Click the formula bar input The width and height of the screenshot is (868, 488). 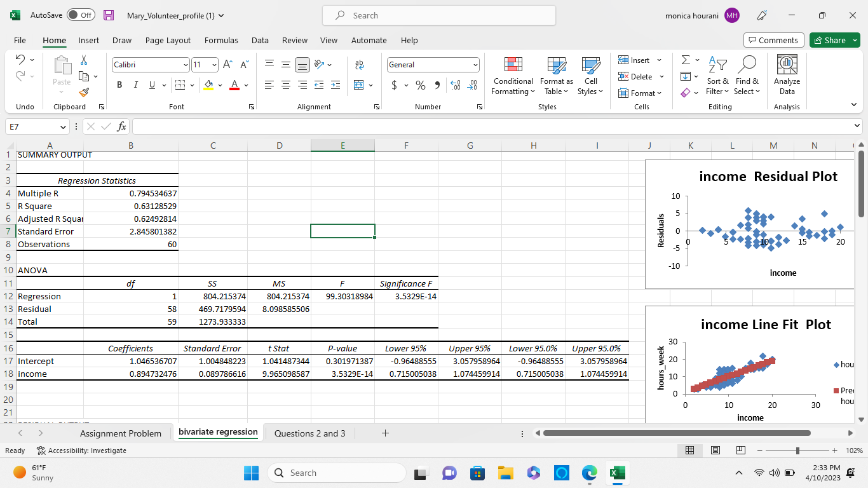(492, 126)
